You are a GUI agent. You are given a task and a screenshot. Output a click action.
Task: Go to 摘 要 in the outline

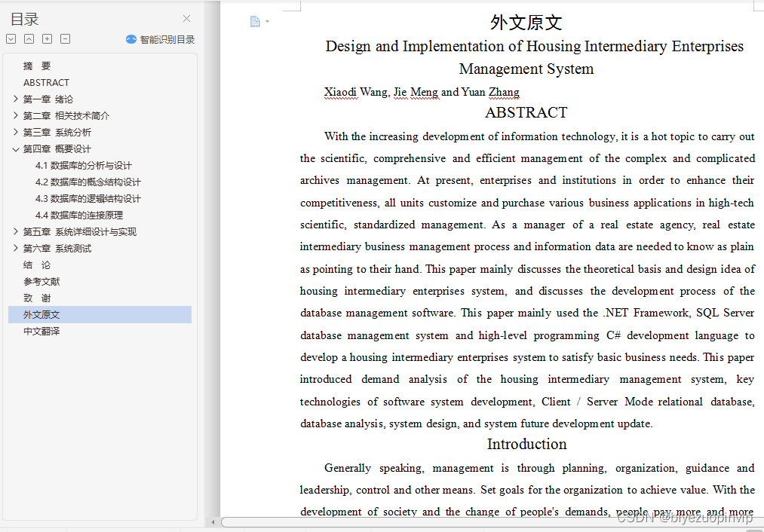37,66
